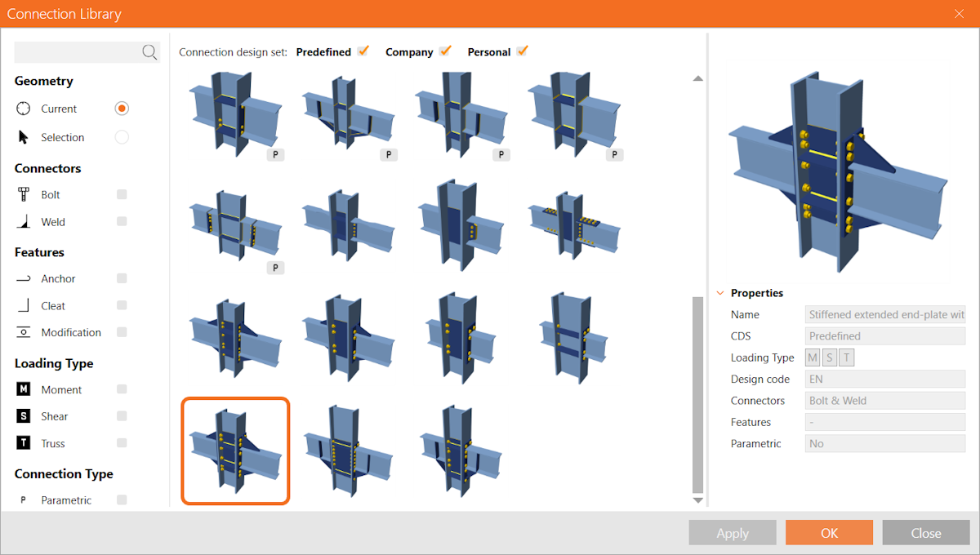Viewport: 980px width, 555px height.
Task: Select fourth thumbnail in the first row
Action: 576,114
